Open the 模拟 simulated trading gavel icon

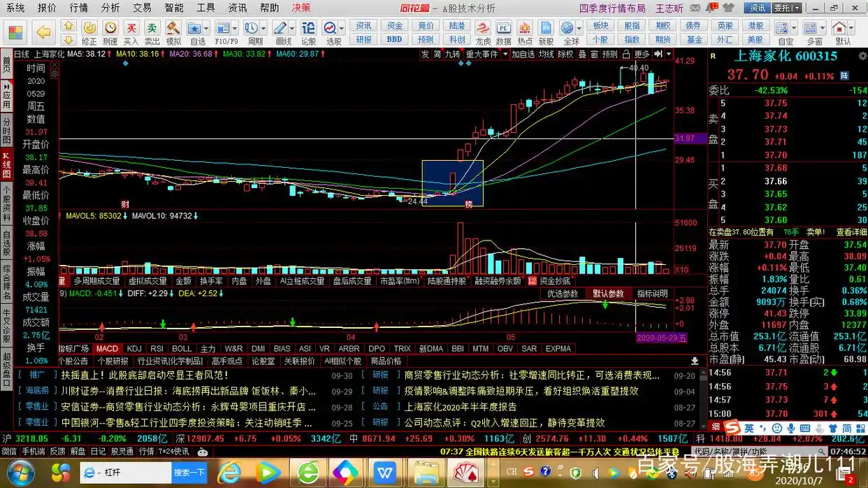(x=172, y=28)
